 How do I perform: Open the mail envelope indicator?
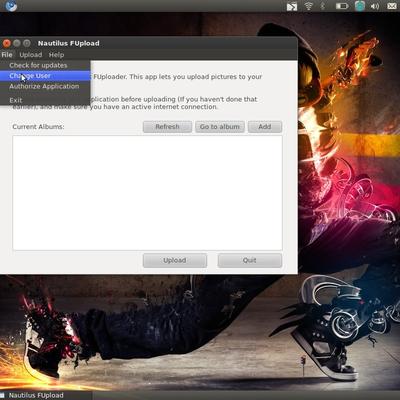392,6
